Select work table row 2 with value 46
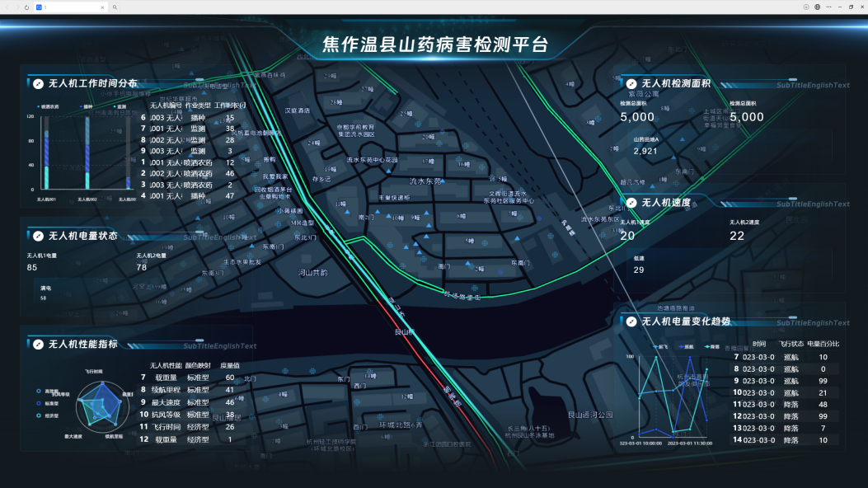868x488 pixels. point(191,173)
